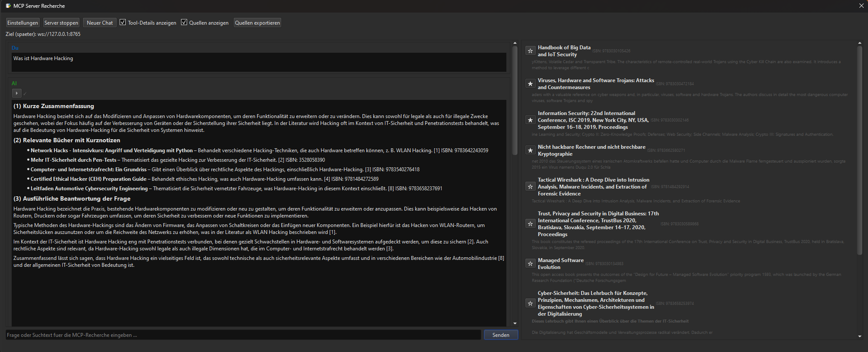Toggle the Tool-Details anzeigen checkbox
868x352 pixels.
coord(123,22)
